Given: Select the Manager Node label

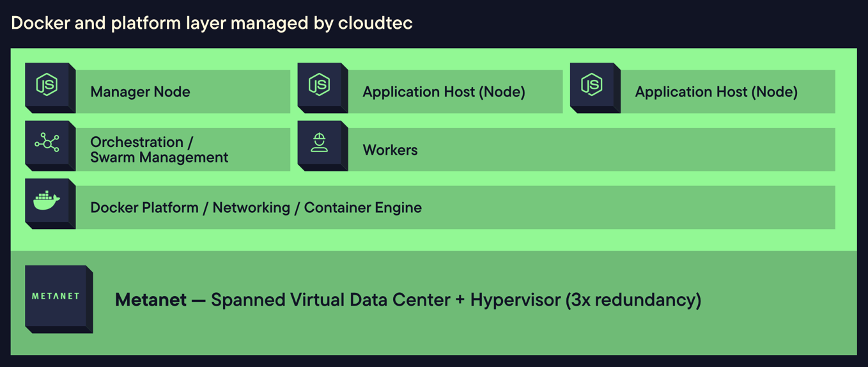Looking at the screenshot, I should [140, 92].
